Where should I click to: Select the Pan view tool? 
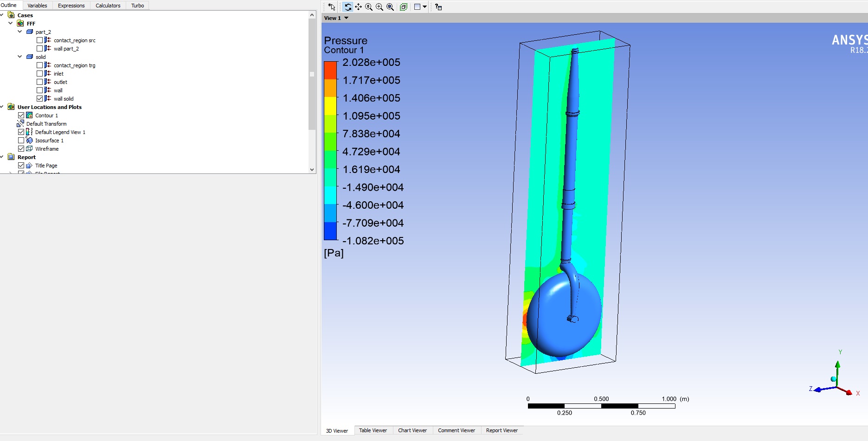[358, 7]
